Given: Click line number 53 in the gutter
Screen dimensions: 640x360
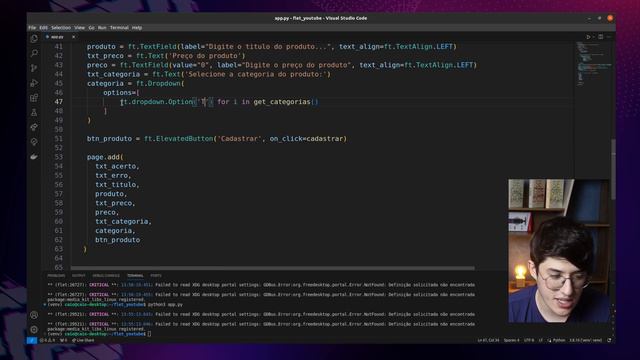Looking at the screenshot, I should tap(58, 157).
